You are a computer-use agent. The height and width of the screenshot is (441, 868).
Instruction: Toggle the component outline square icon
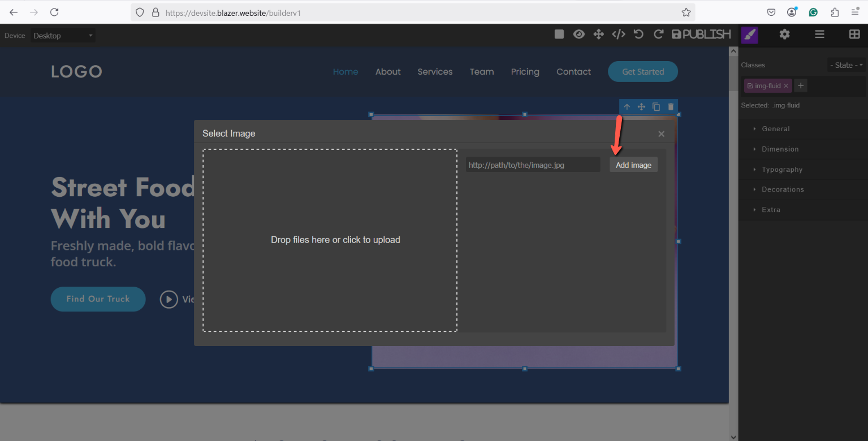pos(559,34)
